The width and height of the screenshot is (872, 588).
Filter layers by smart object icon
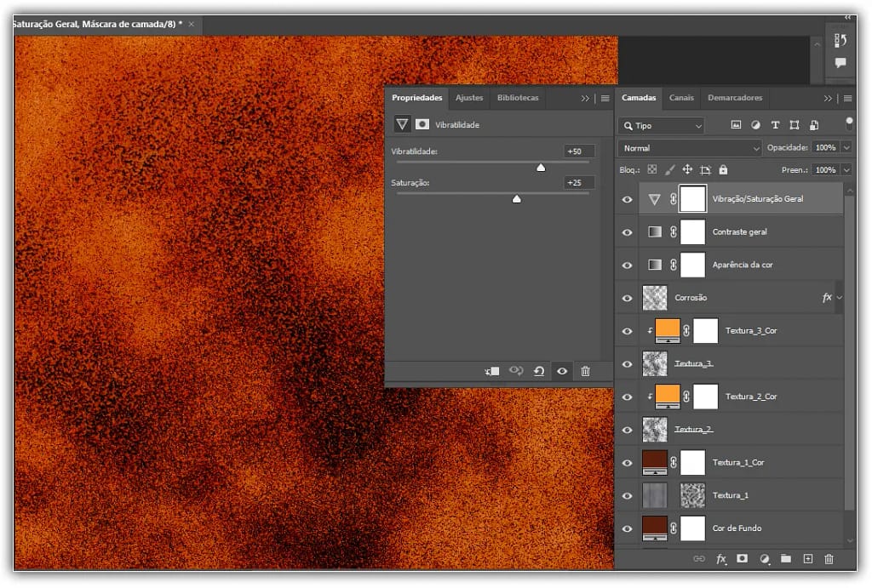814,125
